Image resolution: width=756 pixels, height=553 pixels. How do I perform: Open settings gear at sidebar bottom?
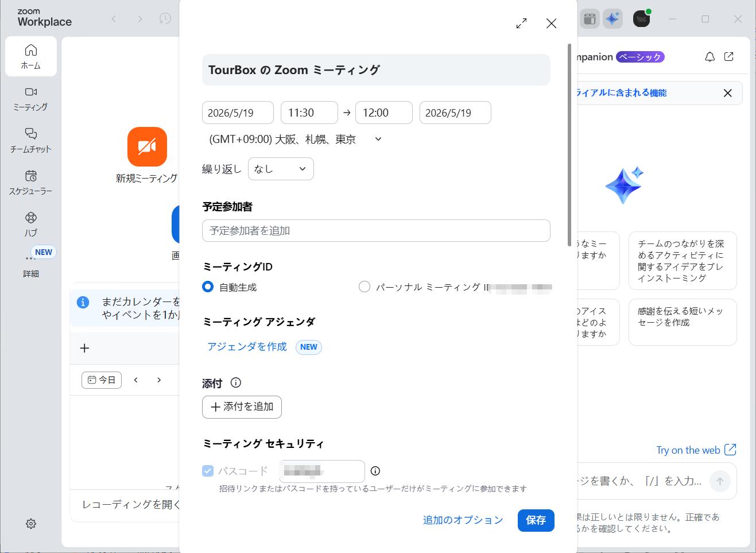click(x=31, y=524)
